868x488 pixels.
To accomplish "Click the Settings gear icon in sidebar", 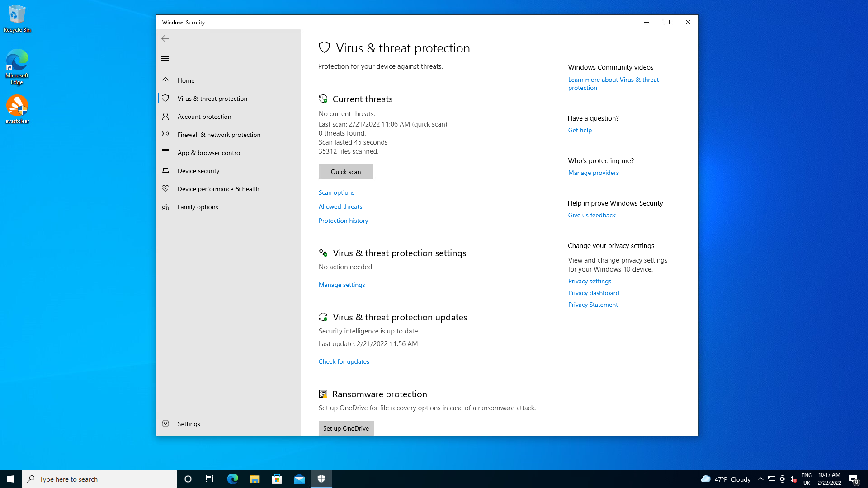I will pos(165,424).
